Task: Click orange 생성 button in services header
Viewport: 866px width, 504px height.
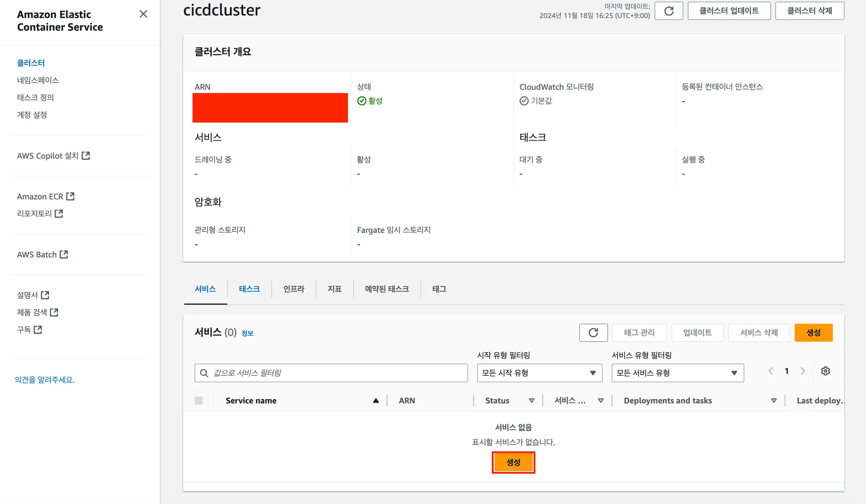Action: click(x=814, y=333)
